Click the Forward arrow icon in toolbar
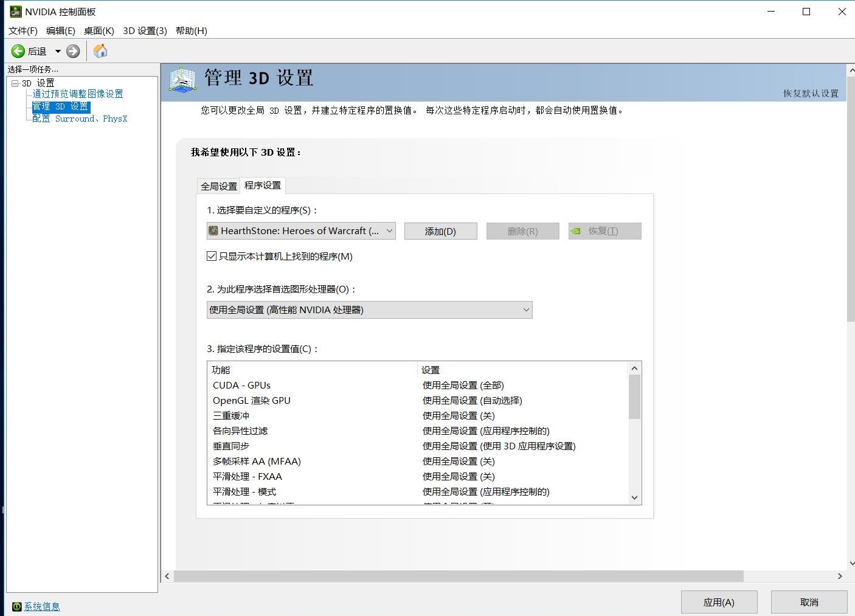 (73, 51)
